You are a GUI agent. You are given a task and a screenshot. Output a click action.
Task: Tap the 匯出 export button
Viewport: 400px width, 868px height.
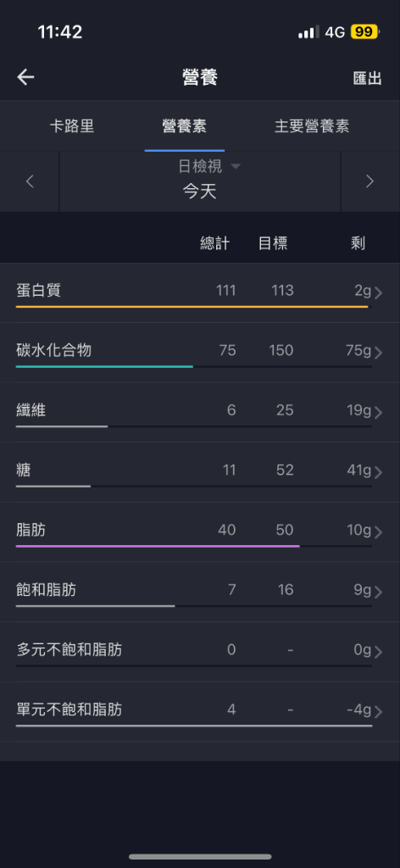[x=367, y=79]
